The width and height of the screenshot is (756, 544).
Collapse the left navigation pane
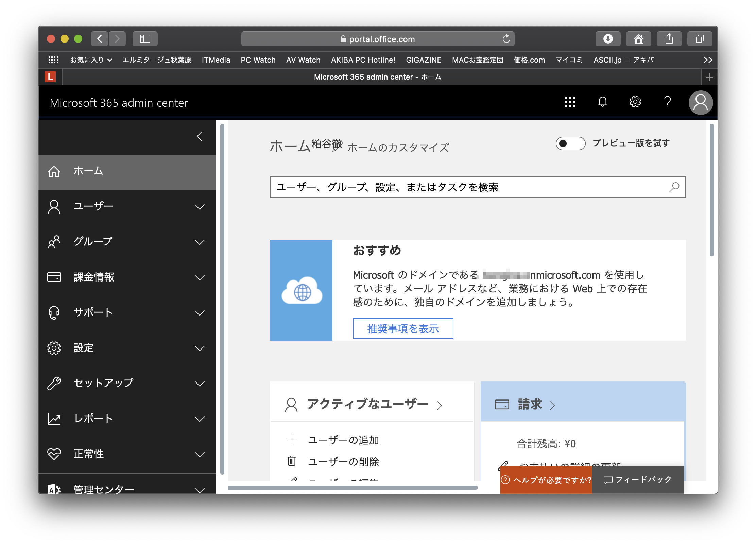tap(200, 137)
